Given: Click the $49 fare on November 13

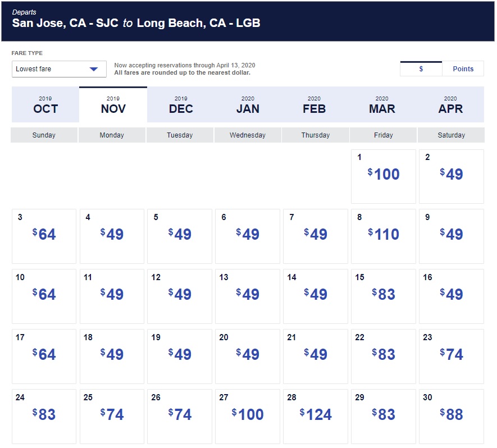Looking at the screenshot, I should pos(248,296).
